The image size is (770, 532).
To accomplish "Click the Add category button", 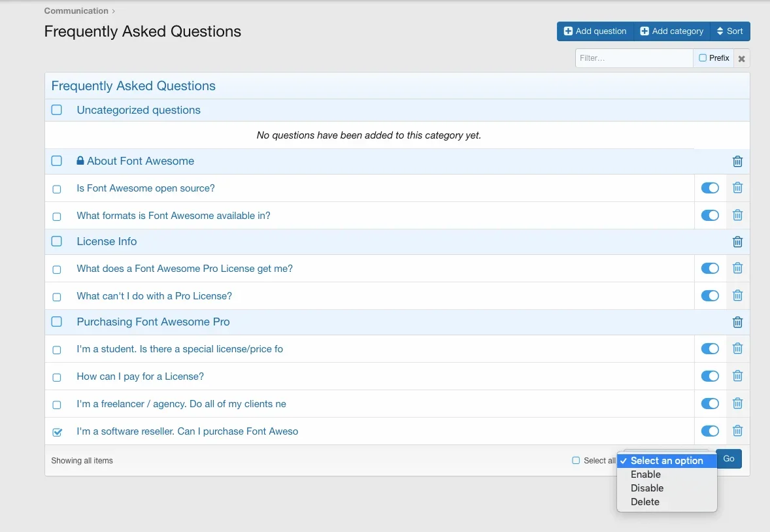I will [671, 31].
